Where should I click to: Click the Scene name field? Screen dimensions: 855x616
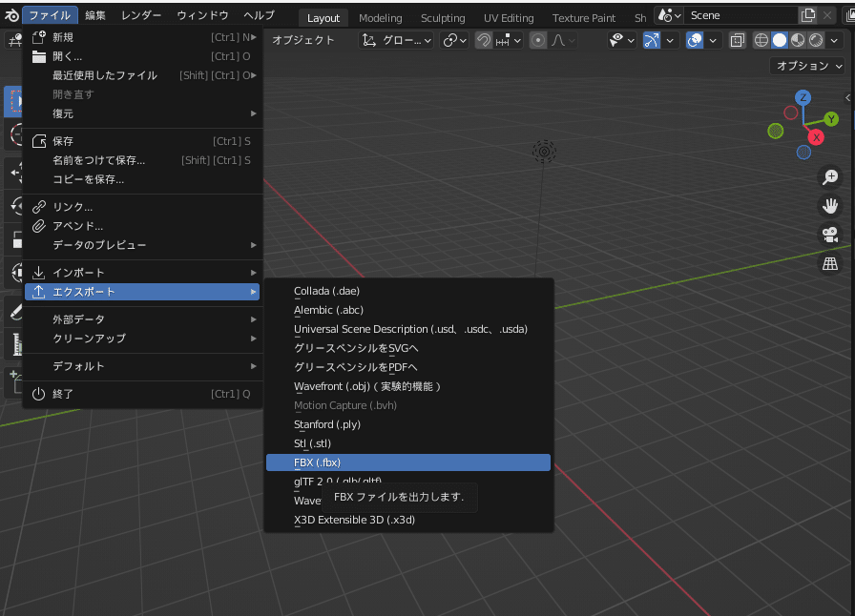(741, 15)
